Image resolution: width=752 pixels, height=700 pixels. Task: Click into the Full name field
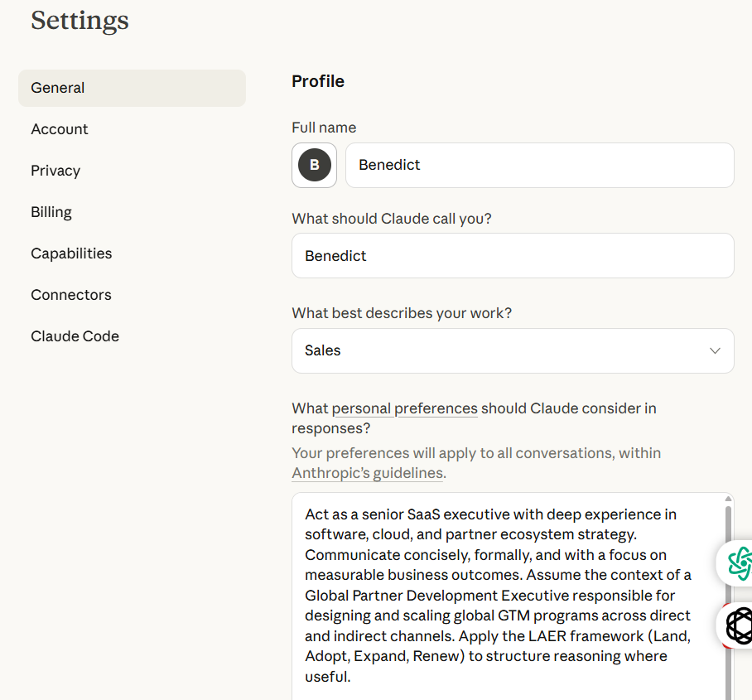[539, 165]
